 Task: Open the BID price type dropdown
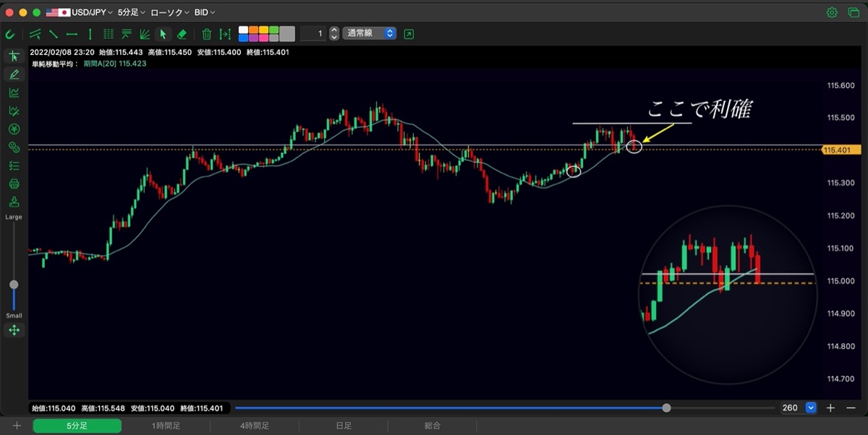pyautogui.click(x=205, y=12)
